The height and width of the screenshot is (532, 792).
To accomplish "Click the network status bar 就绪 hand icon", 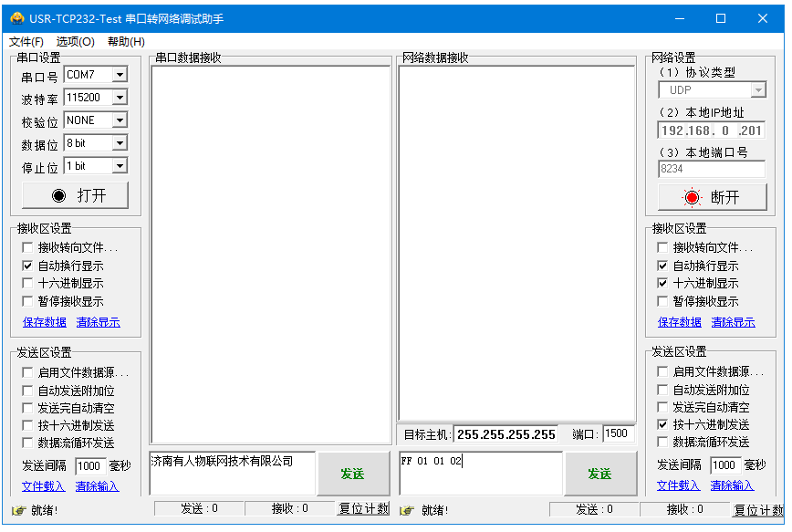I will pyautogui.click(x=407, y=510).
